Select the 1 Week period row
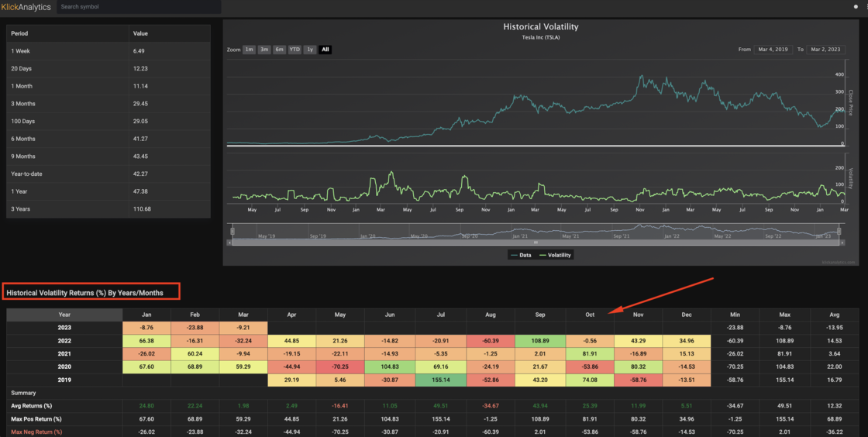The image size is (868, 437). coord(108,51)
